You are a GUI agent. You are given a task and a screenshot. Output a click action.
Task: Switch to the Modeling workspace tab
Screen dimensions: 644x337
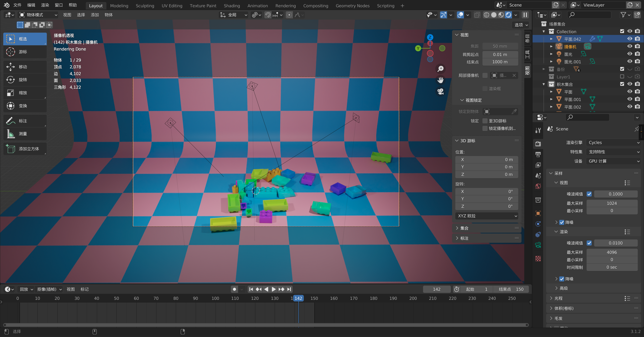[x=119, y=6]
